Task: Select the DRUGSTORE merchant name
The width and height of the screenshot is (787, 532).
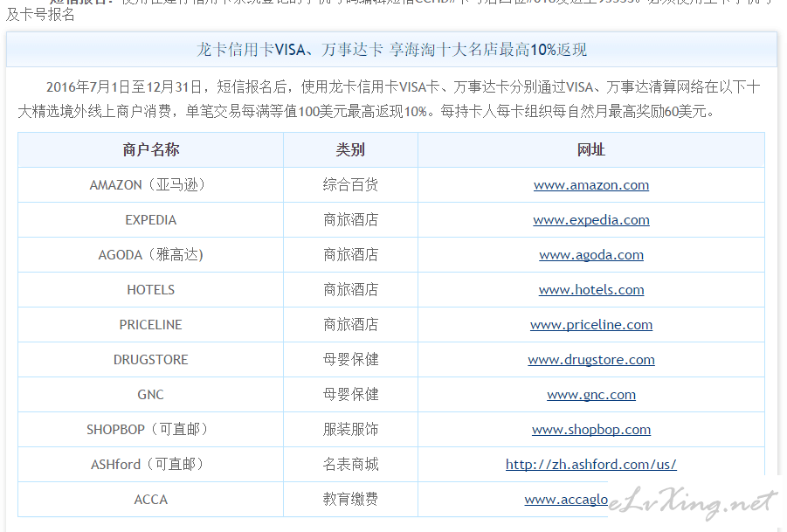Action: [150, 360]
